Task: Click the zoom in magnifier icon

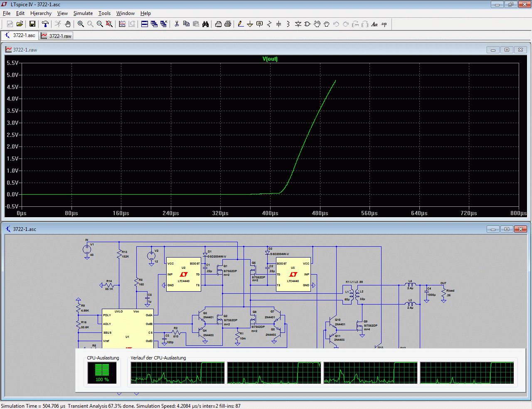Action: 81,24
